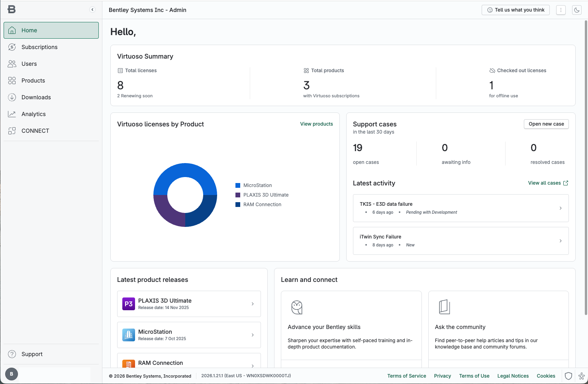Open the Cookies footer link
The width and height of the screenshot is (588, 384).
(x=546, y=376)
